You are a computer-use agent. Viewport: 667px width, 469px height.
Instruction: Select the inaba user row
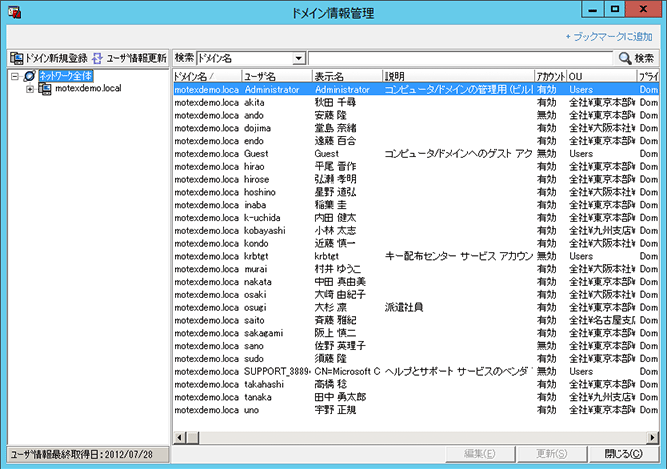tap(416, 205)
